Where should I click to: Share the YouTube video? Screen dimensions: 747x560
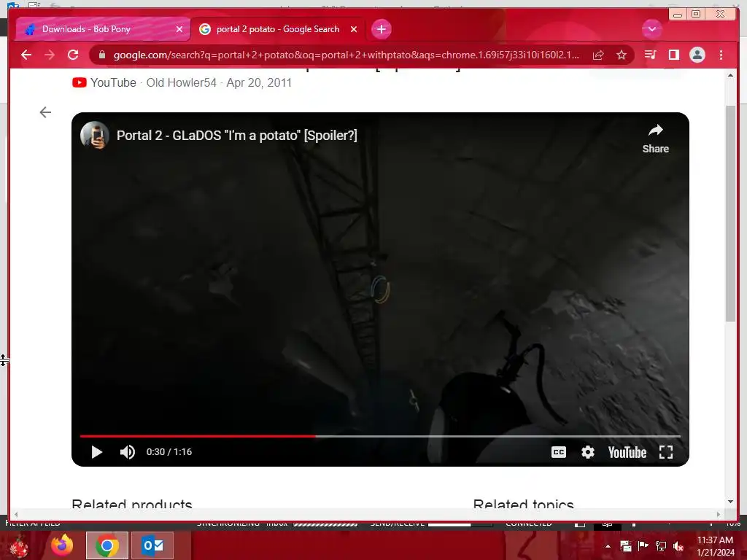[x=656, y=139]
